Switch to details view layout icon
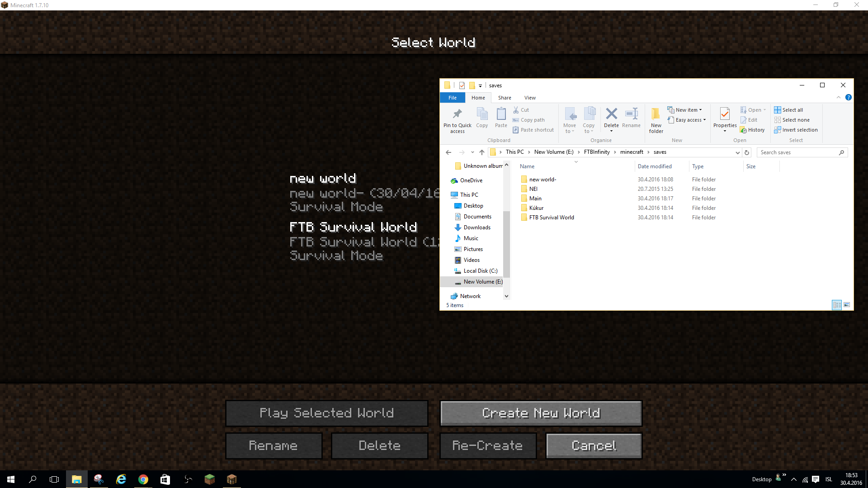Screen dimensions: 868x488 837,305
